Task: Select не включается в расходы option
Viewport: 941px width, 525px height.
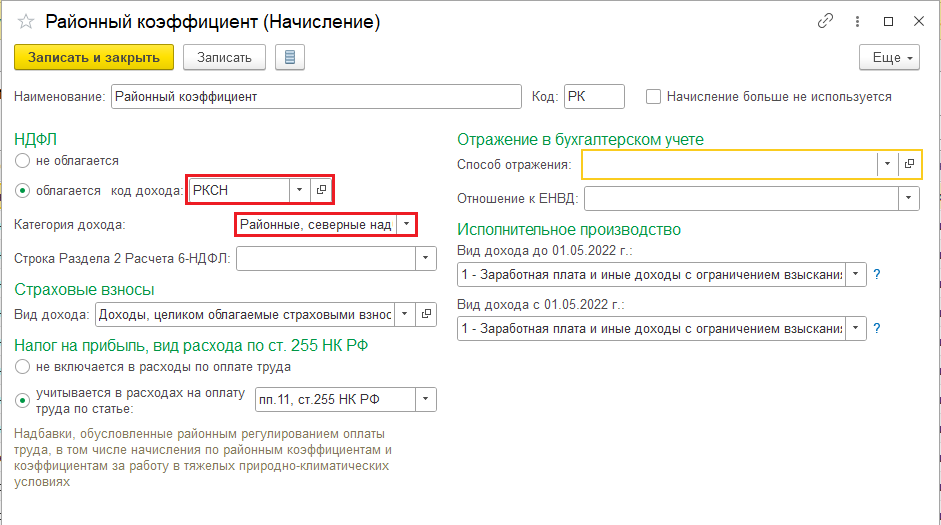Action: click(x=22, y=367)
